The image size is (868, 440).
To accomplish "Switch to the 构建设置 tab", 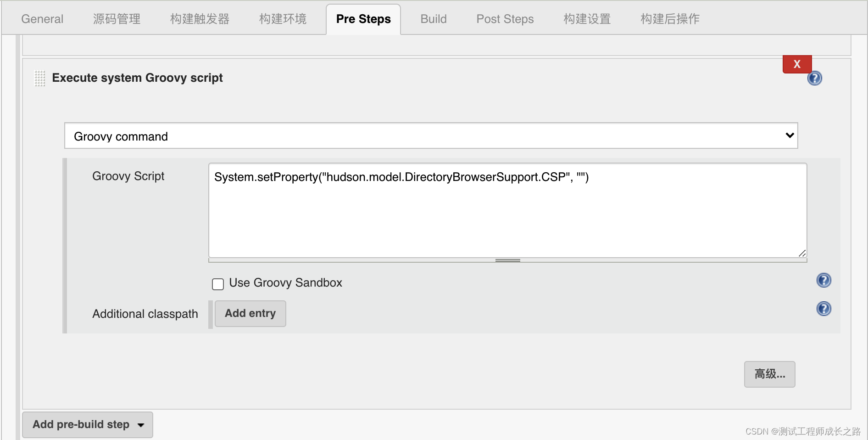I will (x=587, y=19).
